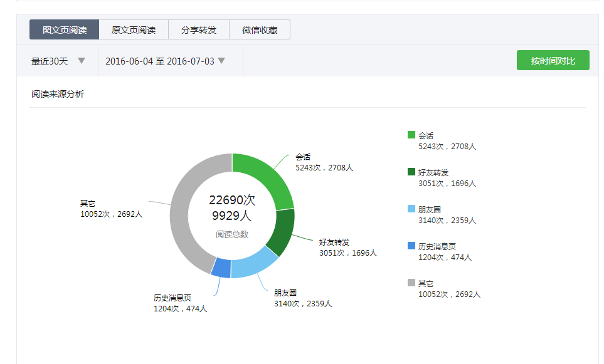Click the 阅读总数 label in donut center
Viewport: 604px width, 364px height.
pos(232,234)
